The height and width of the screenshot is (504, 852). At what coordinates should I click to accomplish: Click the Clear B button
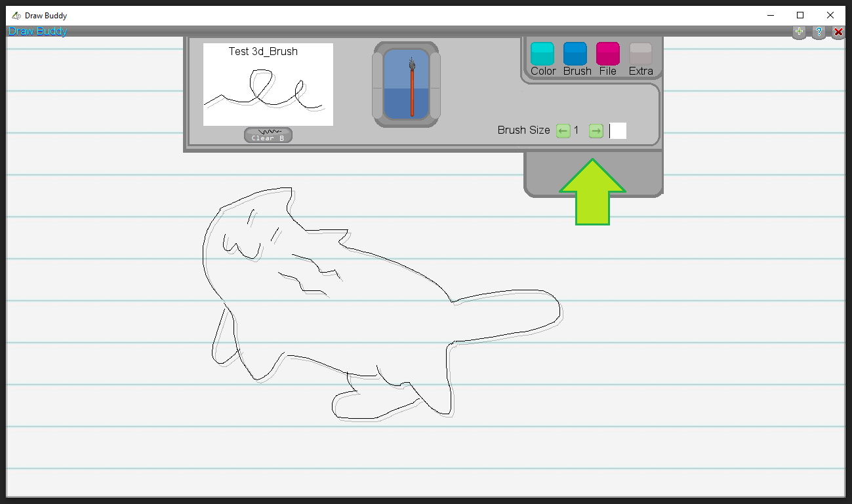[x=268, y=135]
